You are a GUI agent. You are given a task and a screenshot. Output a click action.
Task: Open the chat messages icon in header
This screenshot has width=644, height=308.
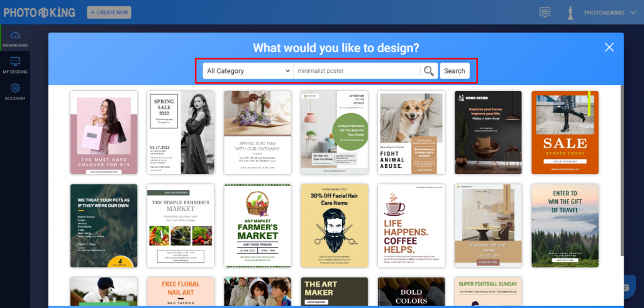(x=545, y=13)
